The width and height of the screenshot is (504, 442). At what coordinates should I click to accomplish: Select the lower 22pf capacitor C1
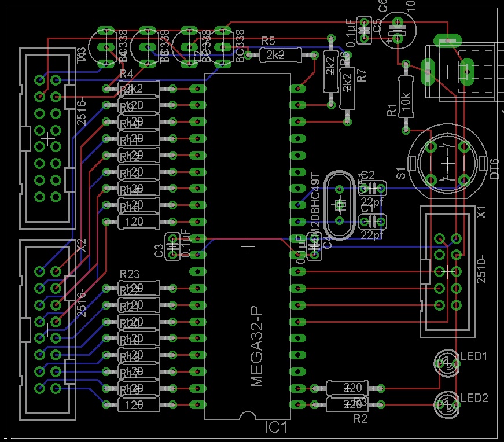click(372, 222)
